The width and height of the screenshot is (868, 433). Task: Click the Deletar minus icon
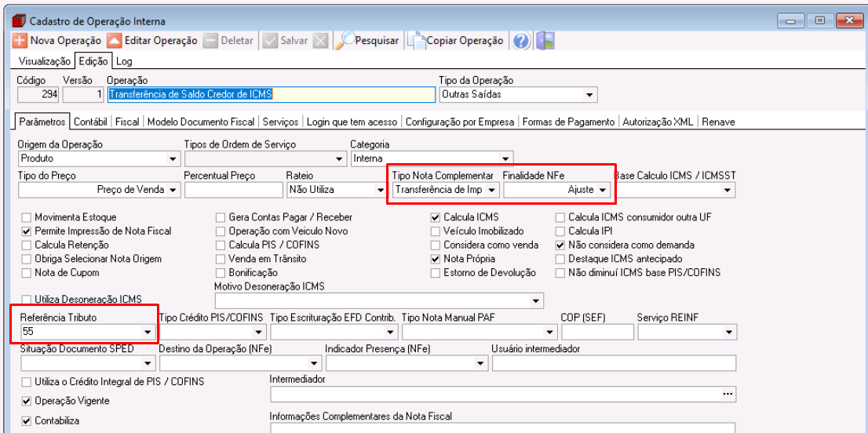coord(210,40)
